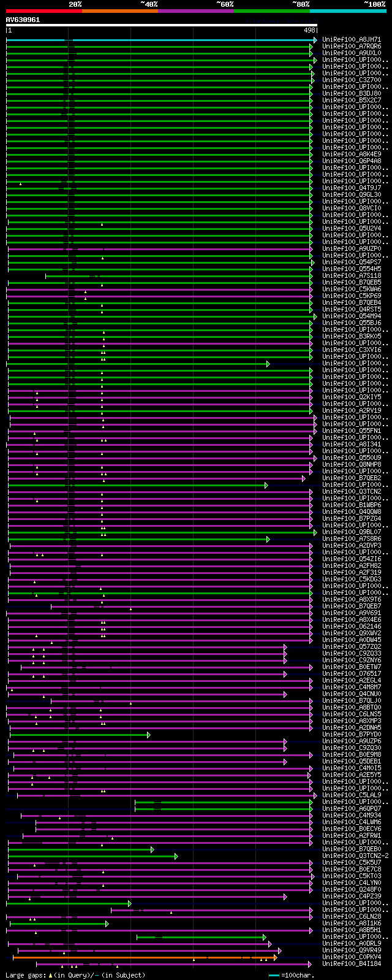This screenshot has width=392, height=980.
Task: Select hit label UniRef100_B7QEB2
Action: click(352, 478)
